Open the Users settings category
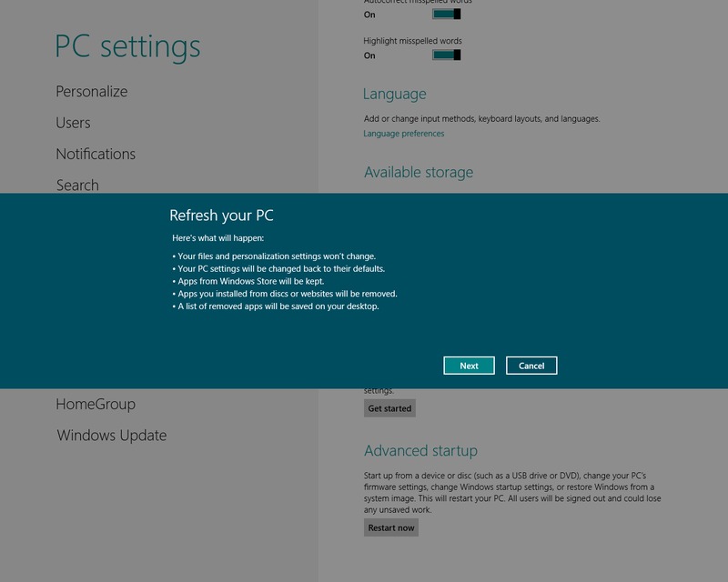The width and height of the screenshot is (728, 582). pos(73,123)
